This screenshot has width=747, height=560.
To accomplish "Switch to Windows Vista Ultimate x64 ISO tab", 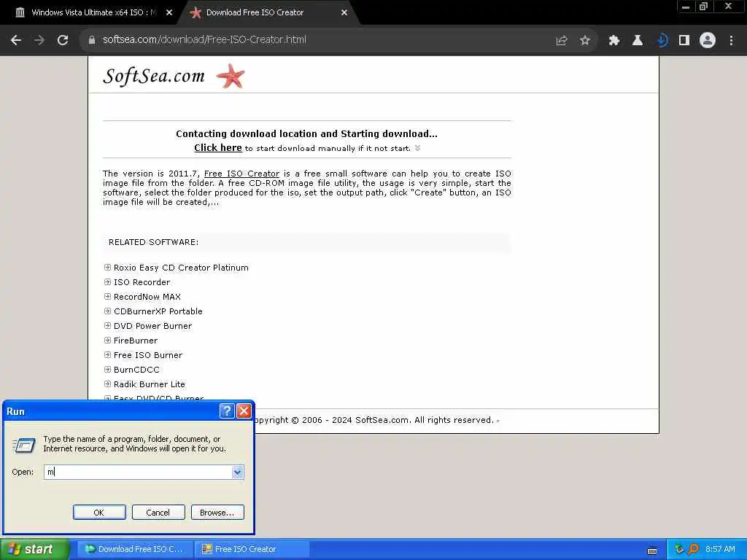I will click(93, 13).
